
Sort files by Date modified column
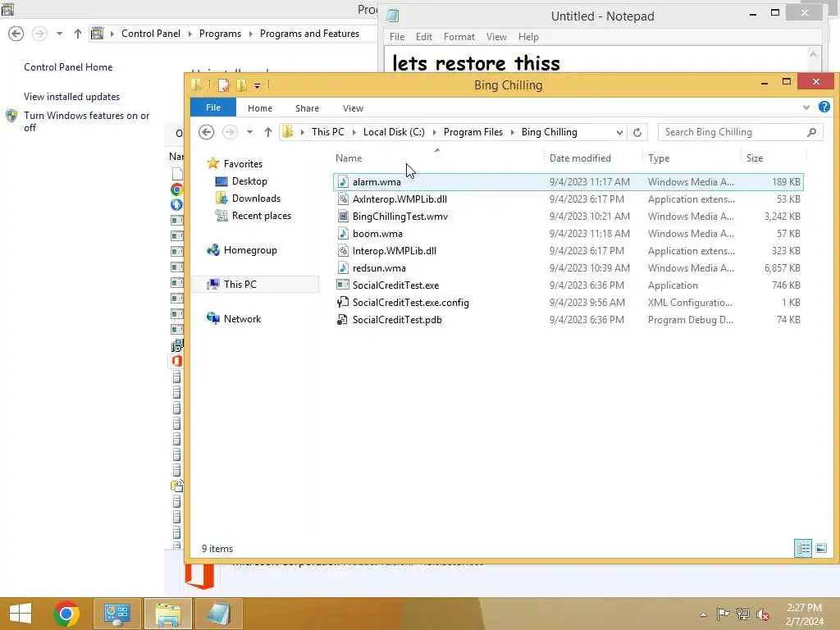pos(593,158)
